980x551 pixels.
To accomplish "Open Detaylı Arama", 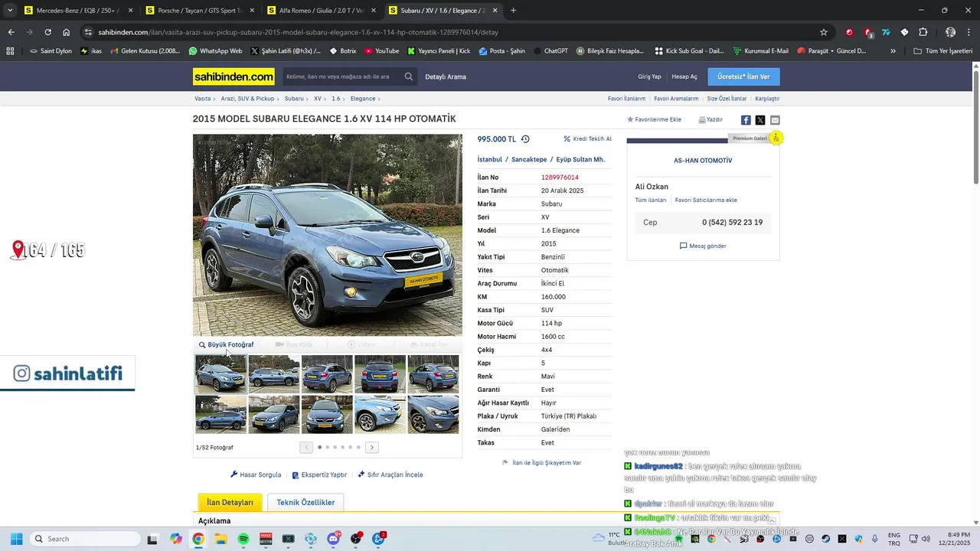I will [x=446, y=77].
